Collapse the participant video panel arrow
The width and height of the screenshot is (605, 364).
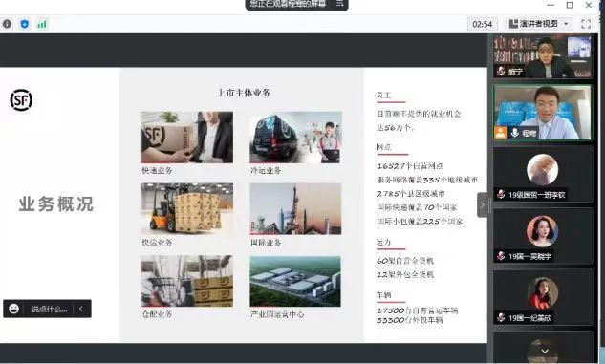482,204
